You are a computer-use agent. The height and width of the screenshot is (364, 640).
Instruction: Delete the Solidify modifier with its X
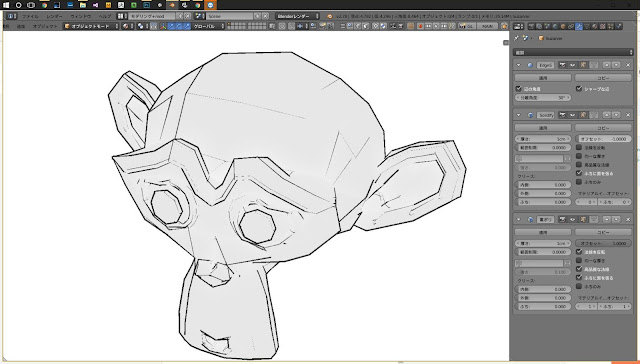click(x=628, y=115)
